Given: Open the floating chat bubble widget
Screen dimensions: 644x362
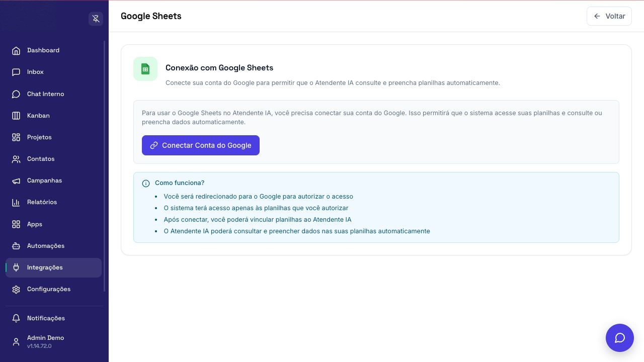Looking at the screenshot, I should pyautogui.click(x=620, y=338).
